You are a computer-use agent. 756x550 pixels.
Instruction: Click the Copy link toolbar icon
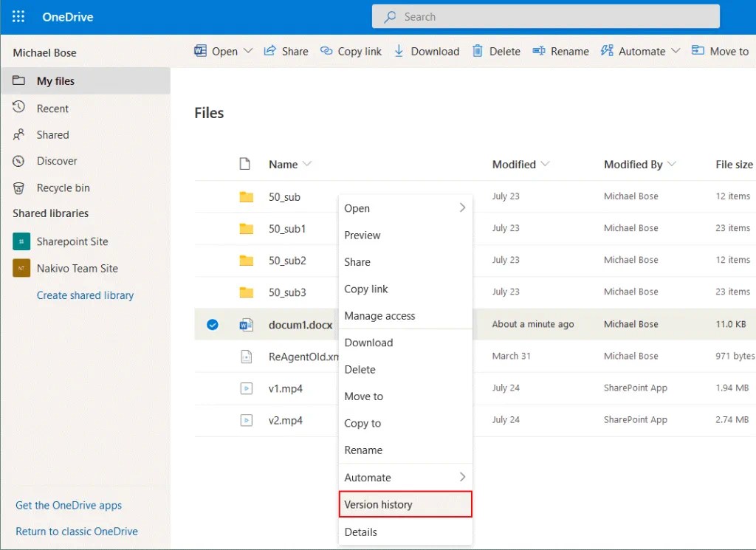[x=351, y=51]
